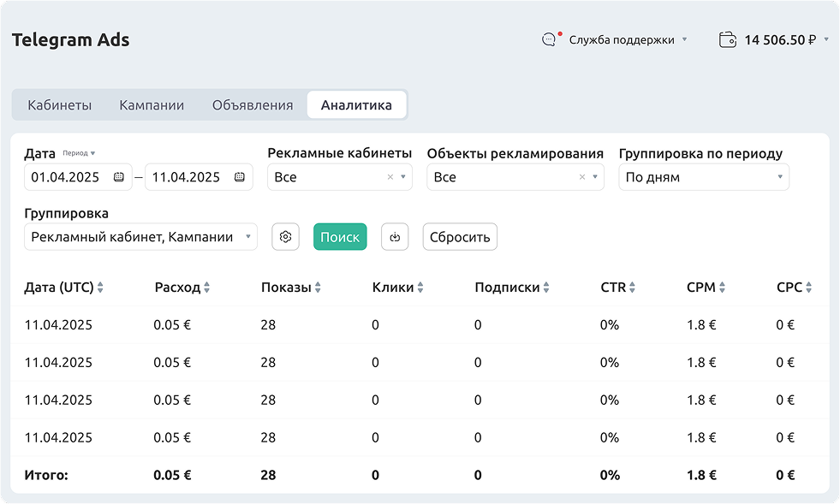Screen dimensions: 840x504
Task: Sort table by Показы column arrows
Action: pos(319,288)
